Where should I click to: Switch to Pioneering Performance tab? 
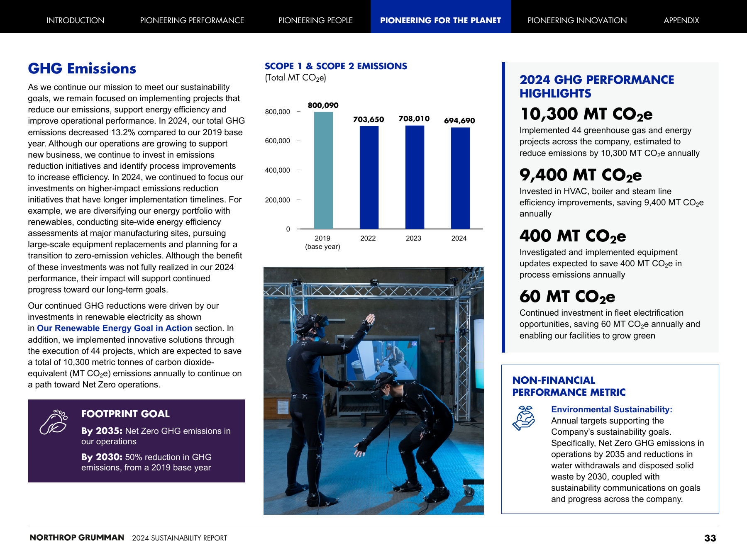pyautogui.click(x=192, y=20)
